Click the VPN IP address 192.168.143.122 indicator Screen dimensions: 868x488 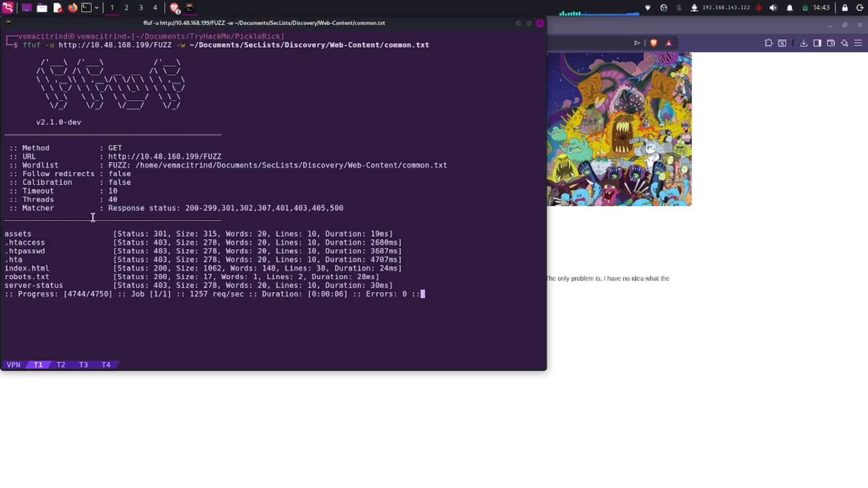[x=726, y=8]
